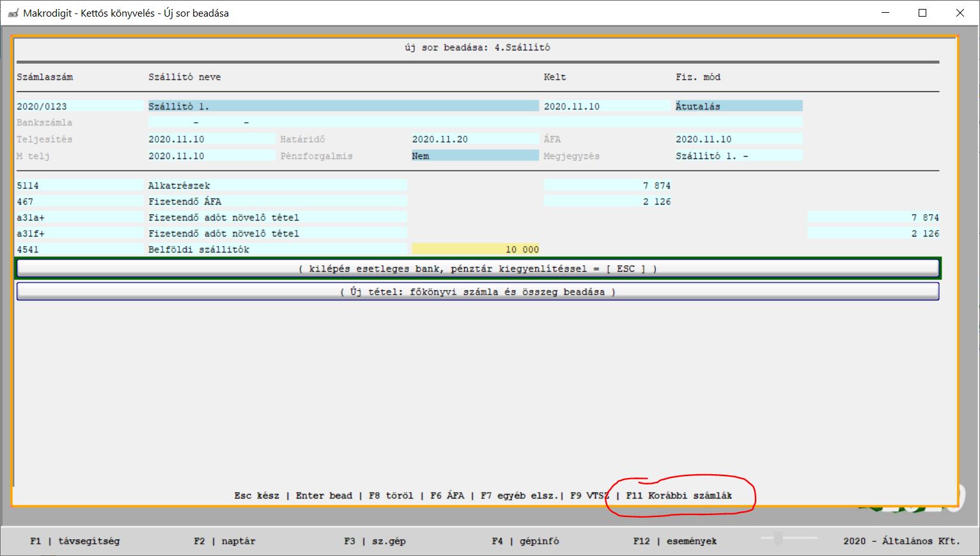980x556 pixels.
Task: Toggle the Pénzforgalmis field 'Nem'
Action: pyautogui.click(x=475, y=155)
